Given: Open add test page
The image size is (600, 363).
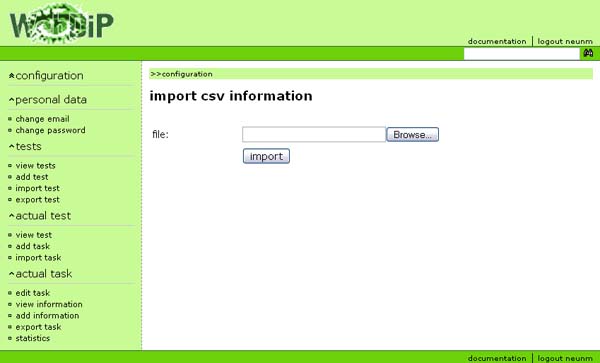Looking at the screenshot, I should tap(32, 177).
